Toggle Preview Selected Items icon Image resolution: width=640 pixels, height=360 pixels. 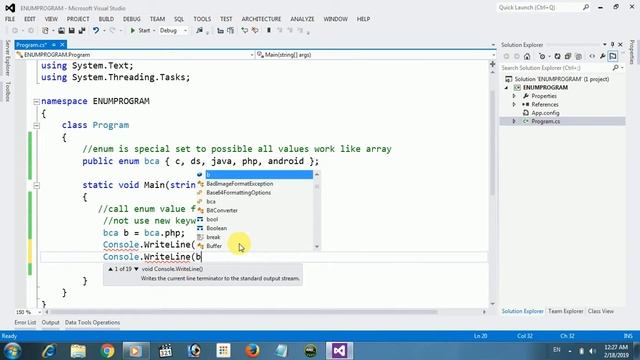[x=613, y=56]
